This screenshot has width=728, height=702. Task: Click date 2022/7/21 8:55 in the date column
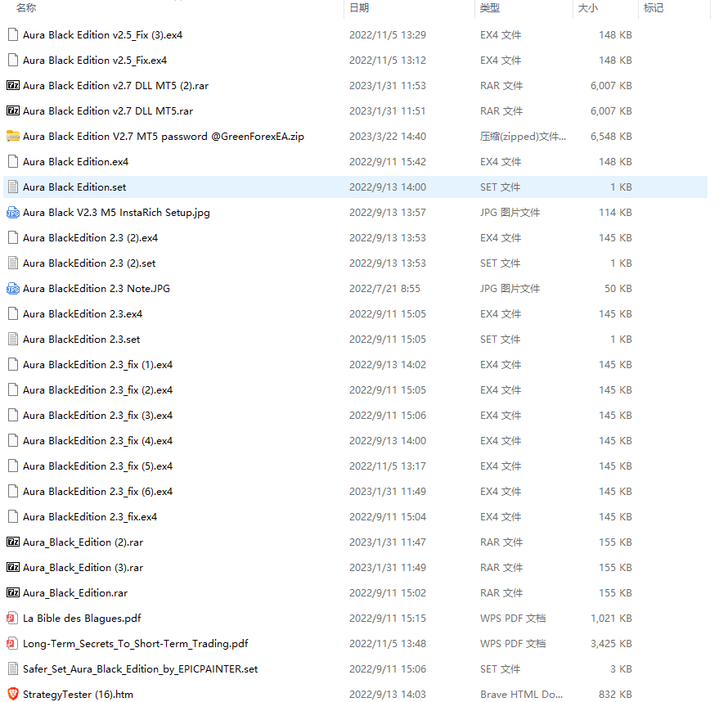(384, 289)
